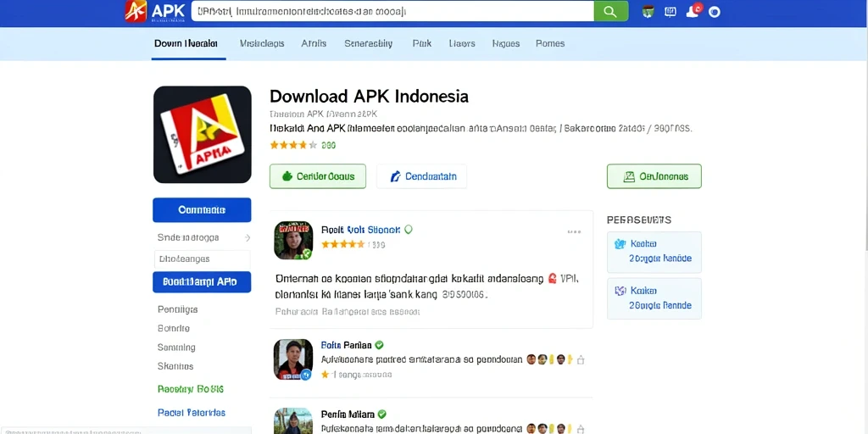Open notifications bell with red badge

click(694, 10)
